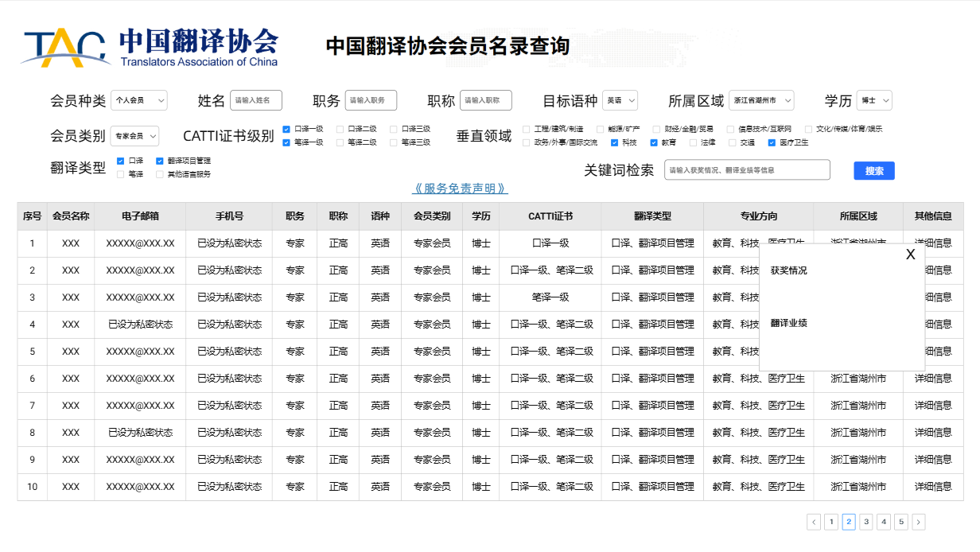The image size is (980, 552).
Task: Check the 法律 domain checkbox
Action: [x=693, y=143]
